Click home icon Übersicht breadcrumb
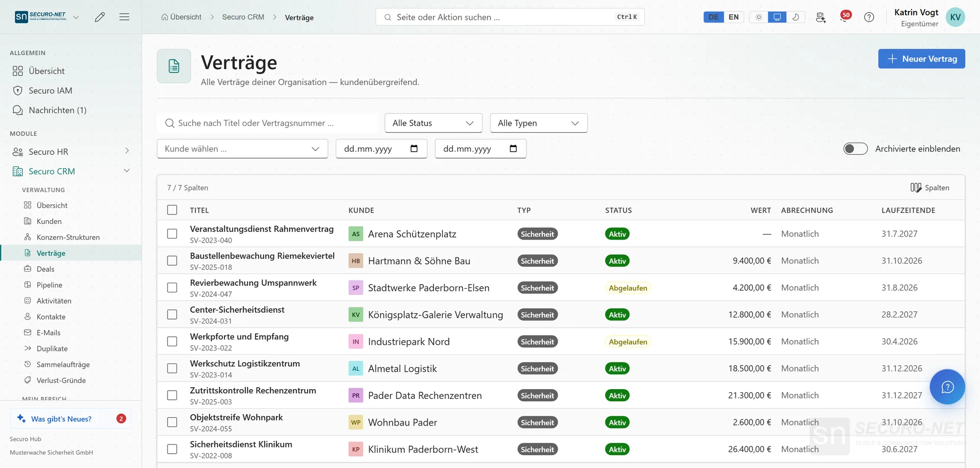 [x=181, y=17]
